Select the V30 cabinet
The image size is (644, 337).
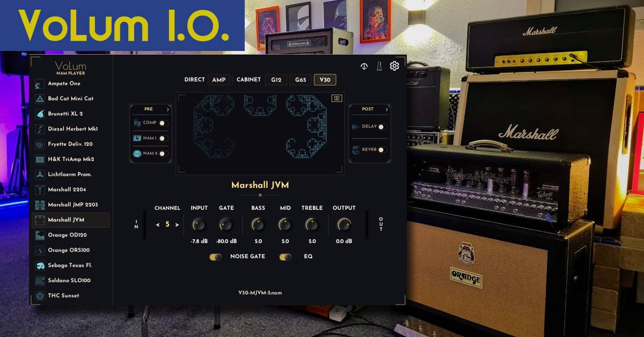tap(325, 80)
